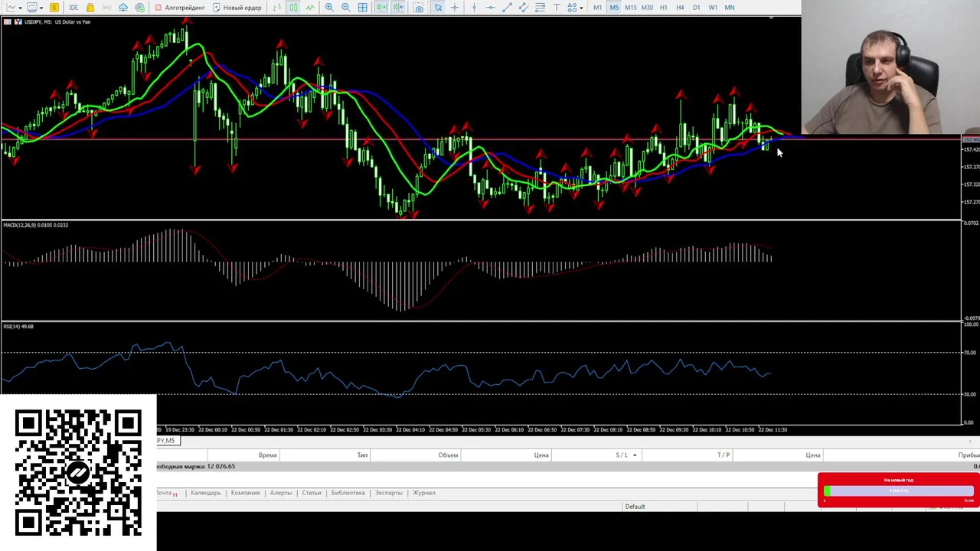The height and width of the screenshot is (551, 980).
Task: Switch to M1 timeframe
Action: click(598, 8)
